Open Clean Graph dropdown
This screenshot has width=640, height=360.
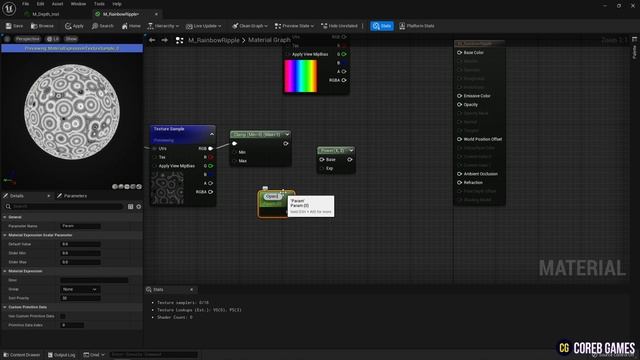pos(250,26)
